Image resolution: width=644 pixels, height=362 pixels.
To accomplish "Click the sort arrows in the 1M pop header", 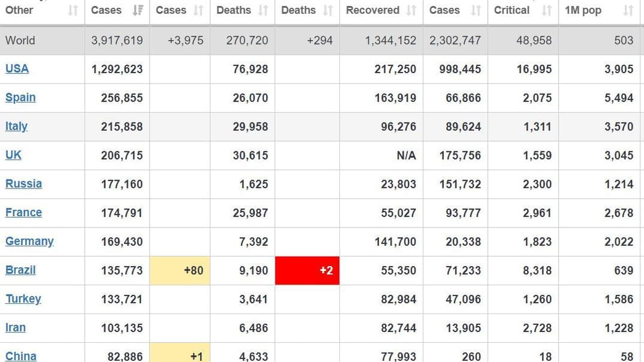I will (x=628, y=10).
